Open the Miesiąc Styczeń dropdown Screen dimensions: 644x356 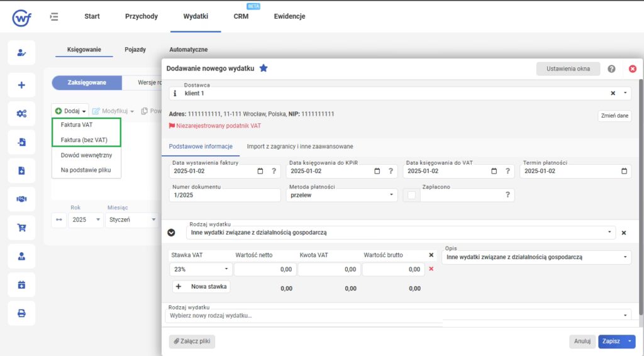tap(132, 220)
